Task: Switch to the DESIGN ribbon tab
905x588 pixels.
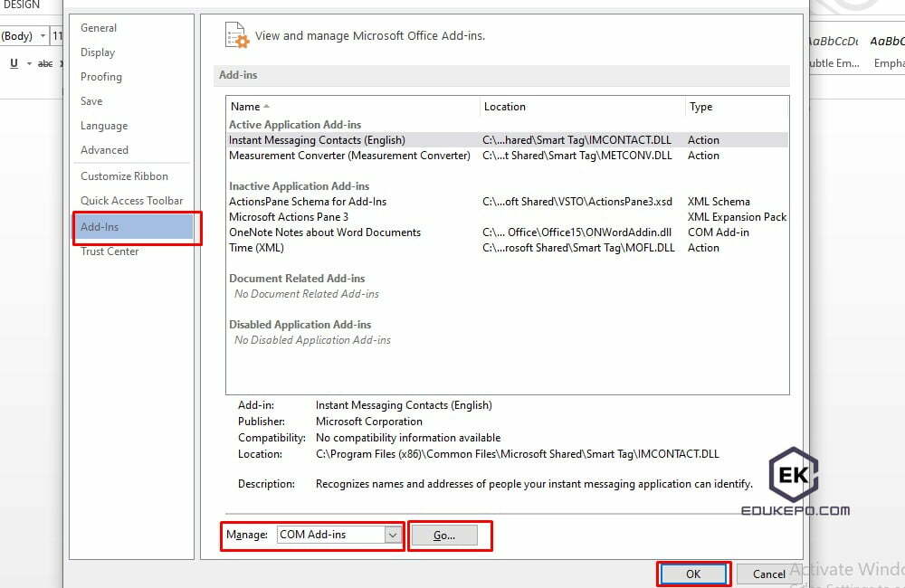Action: 24,5
